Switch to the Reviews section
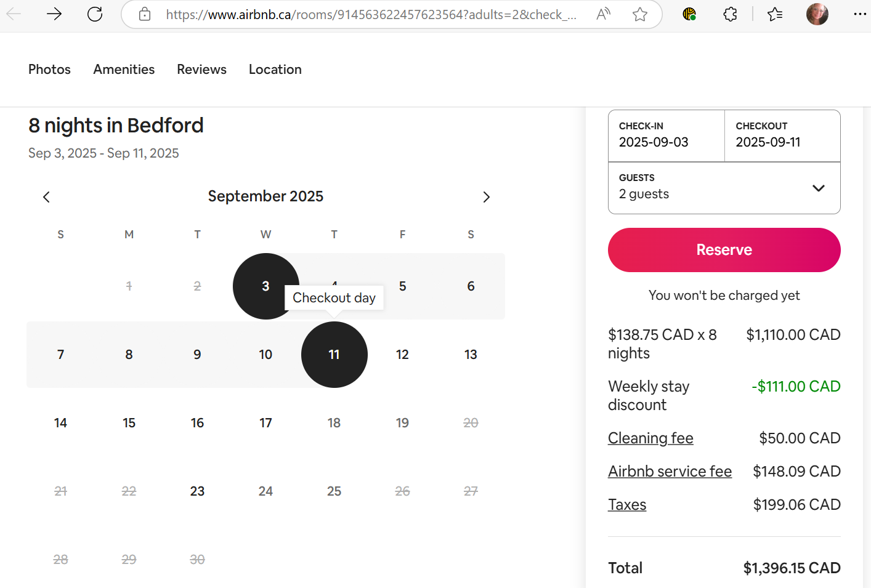Image resolution: width=871 pixels, height=588 pixels. pyautogui.click(x=201, y=70)
